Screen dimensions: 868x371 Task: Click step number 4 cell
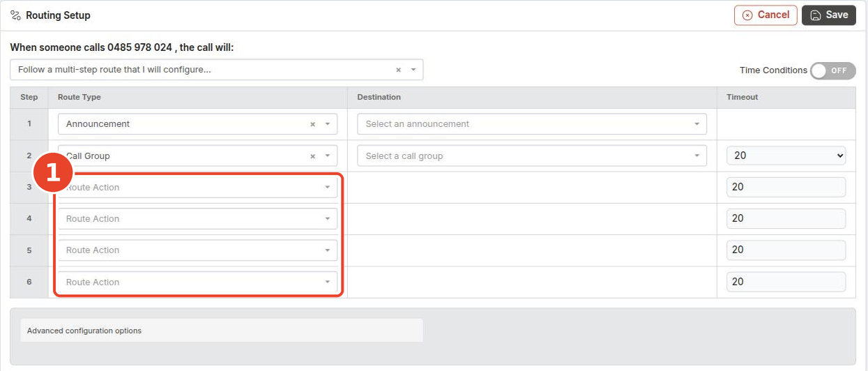click(x=29, y=219)
